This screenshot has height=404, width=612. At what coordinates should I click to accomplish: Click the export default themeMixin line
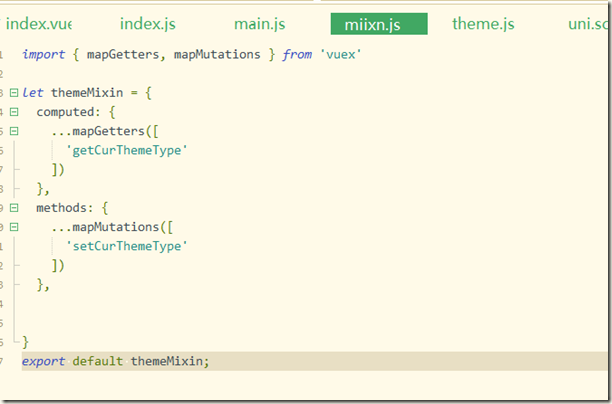pyautogui.click(x=115, y=360)
